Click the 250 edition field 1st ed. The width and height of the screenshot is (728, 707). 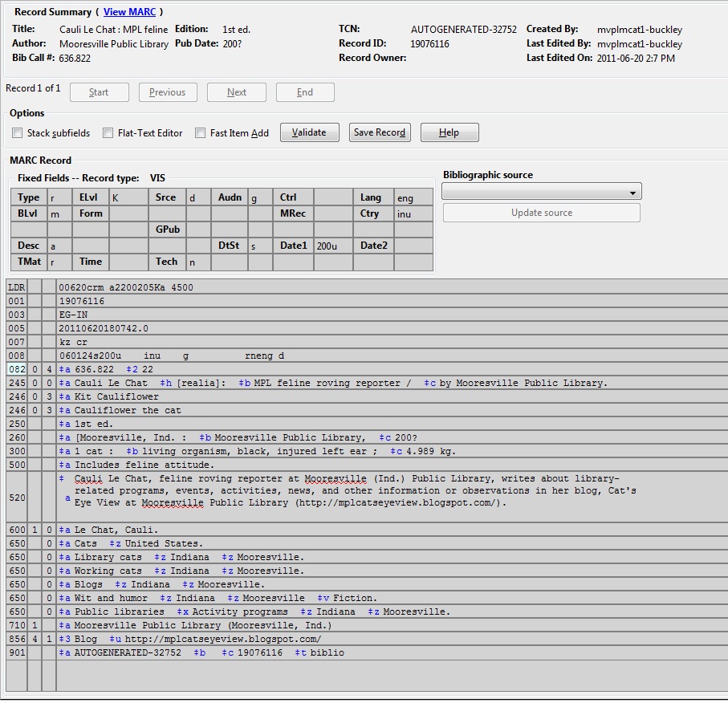pyautogui.click(x=392, y=424)
